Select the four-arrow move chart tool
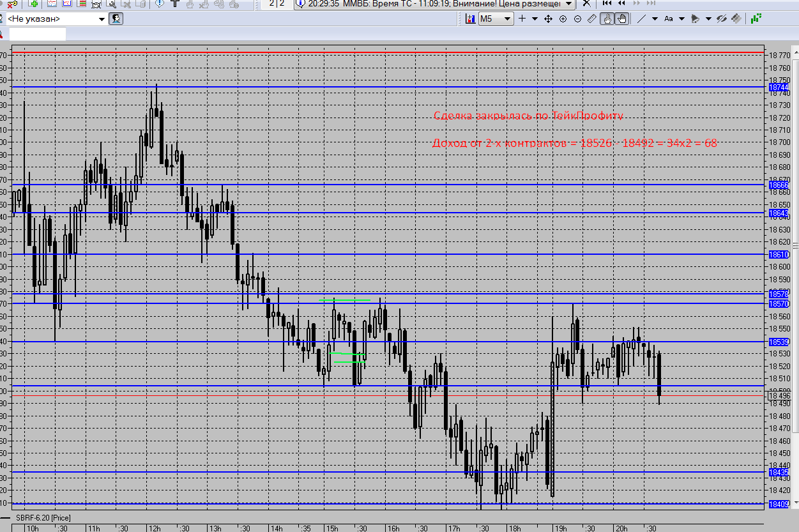The height and width of the screenshot is (532, 799). 548,19
